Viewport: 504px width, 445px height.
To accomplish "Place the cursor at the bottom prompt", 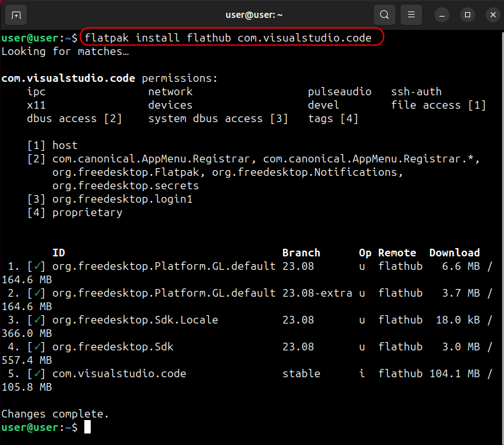I will coord(88,427).
